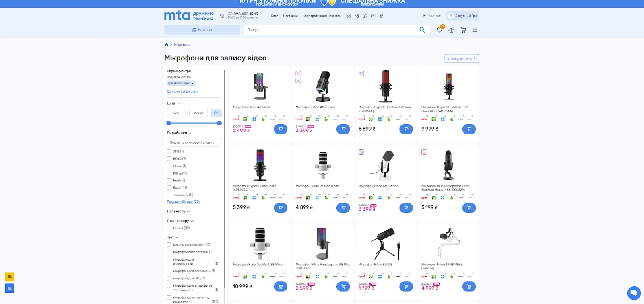Click 'Показати більше (23)' manufacturers link

click(x=183, y=202)
